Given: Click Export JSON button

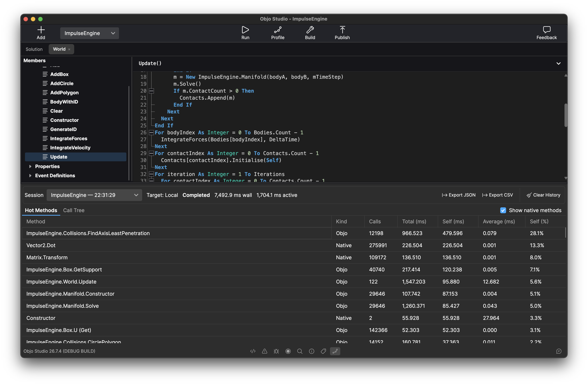Looking at the screenshot, I should pos(459,195).
